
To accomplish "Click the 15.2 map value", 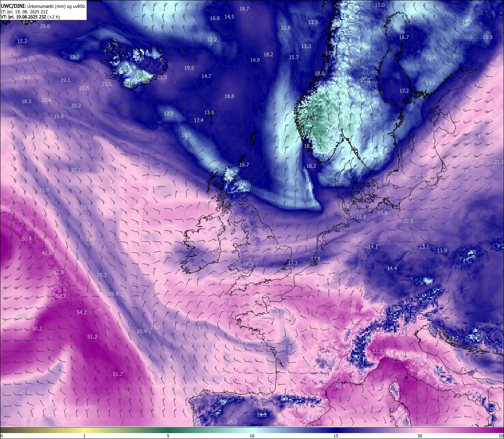I will tap(22, 41).
